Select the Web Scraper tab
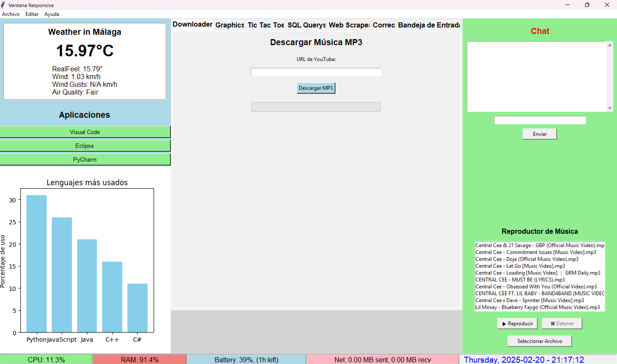The height and width of the screenshot is (364, 617). coord(349,25)
